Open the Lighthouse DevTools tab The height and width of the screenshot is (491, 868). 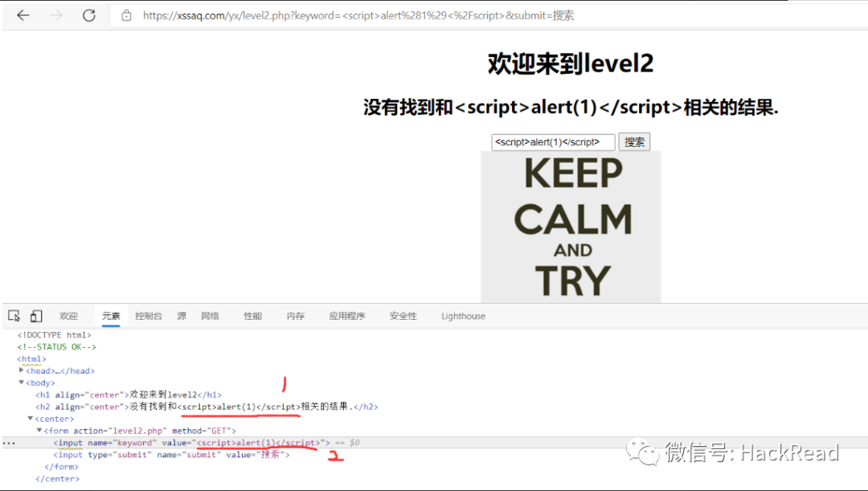(x=464, y=316)
